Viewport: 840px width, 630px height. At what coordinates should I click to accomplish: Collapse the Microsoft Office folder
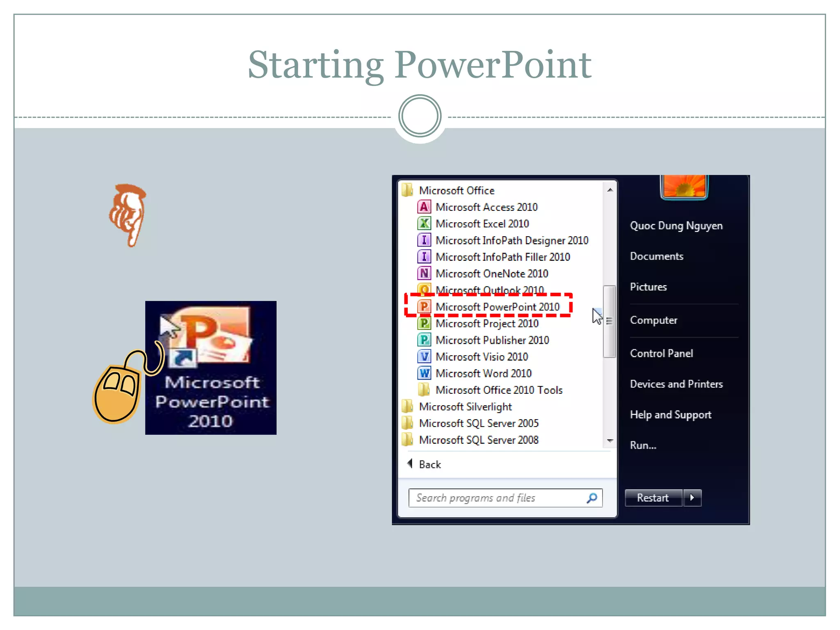456,191
